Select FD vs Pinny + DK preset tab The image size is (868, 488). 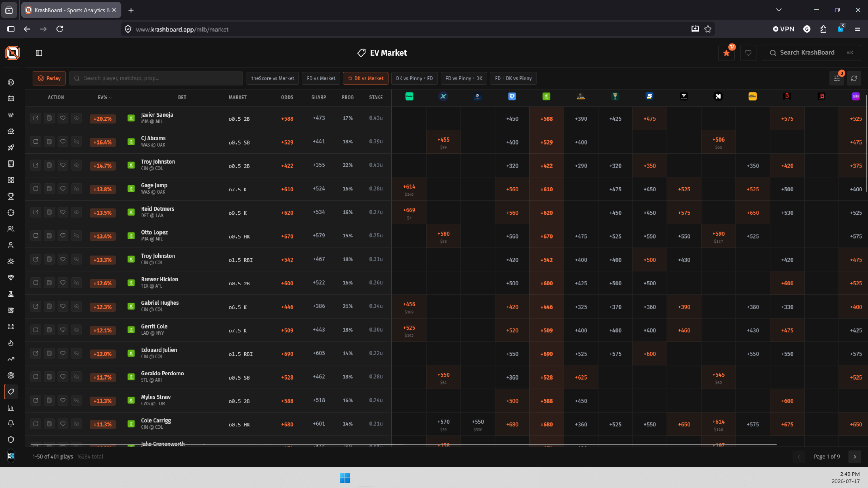click(x=464, y=78)
